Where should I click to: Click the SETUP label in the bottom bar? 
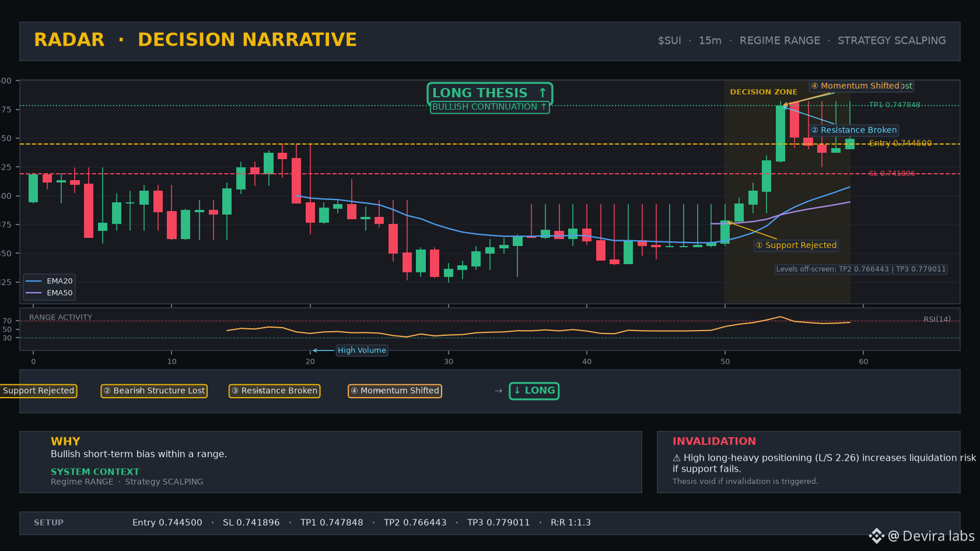coord(48,523)
